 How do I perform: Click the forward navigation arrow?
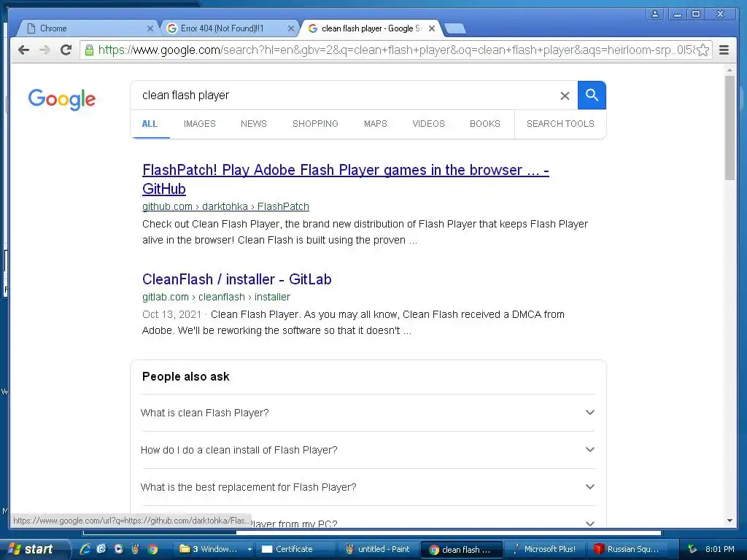coord(44,50)
